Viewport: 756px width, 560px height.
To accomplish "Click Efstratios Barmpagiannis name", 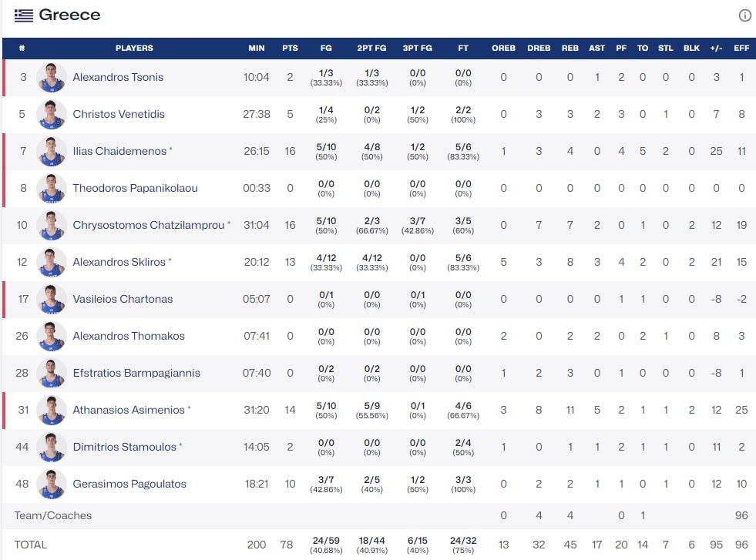I will [x=136, y=373].
